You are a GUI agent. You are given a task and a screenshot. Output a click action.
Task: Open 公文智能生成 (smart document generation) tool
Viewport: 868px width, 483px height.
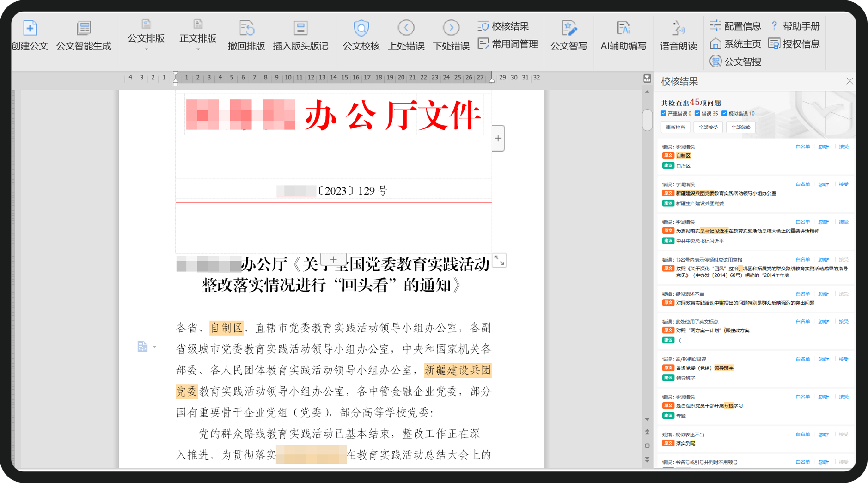pos(84,29)
